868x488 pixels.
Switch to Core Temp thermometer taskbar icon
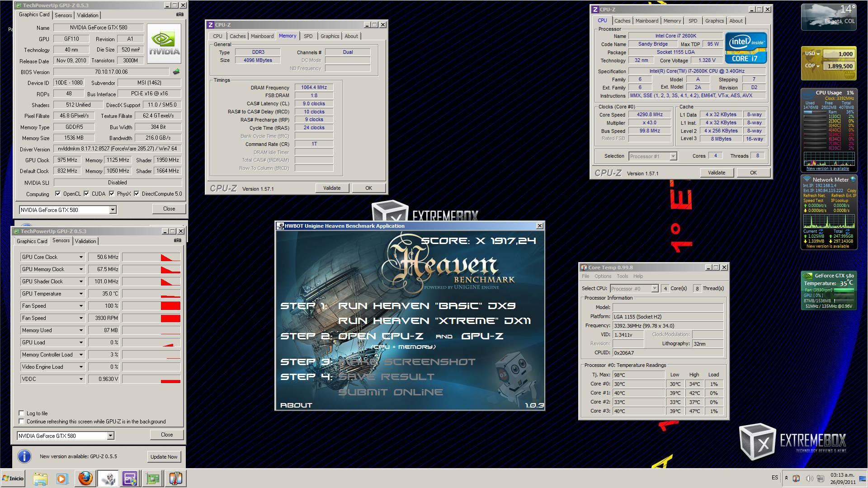175,479
